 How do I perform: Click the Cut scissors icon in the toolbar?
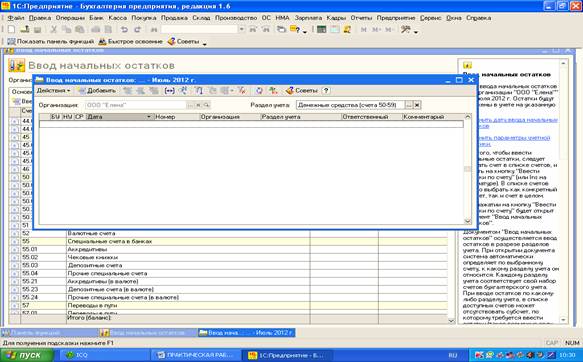(x=54, y=29)
